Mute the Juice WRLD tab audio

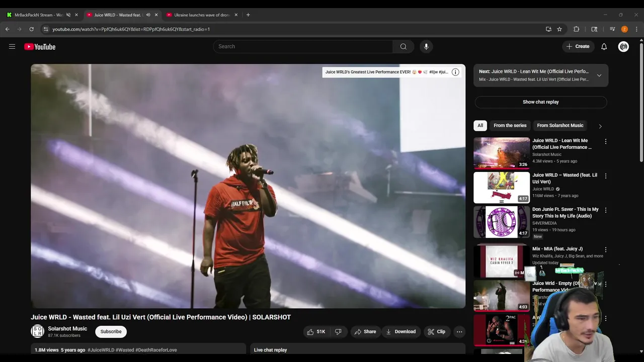(x=148, y=15)
